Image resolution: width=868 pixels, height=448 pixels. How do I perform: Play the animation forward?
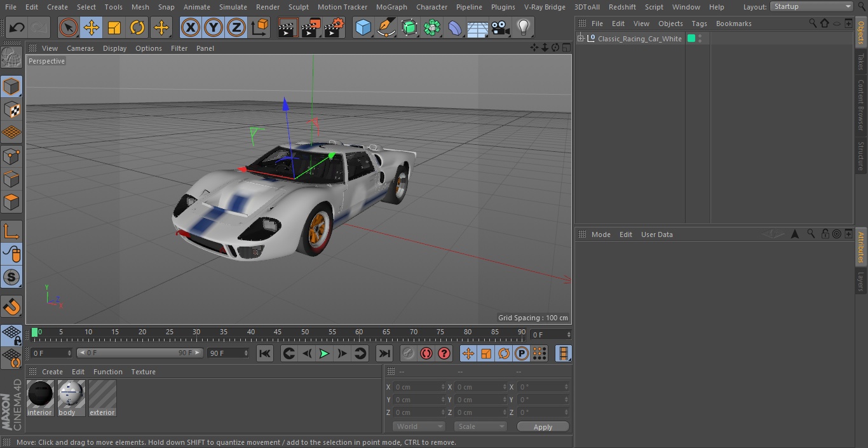click(x=324, y=353)
